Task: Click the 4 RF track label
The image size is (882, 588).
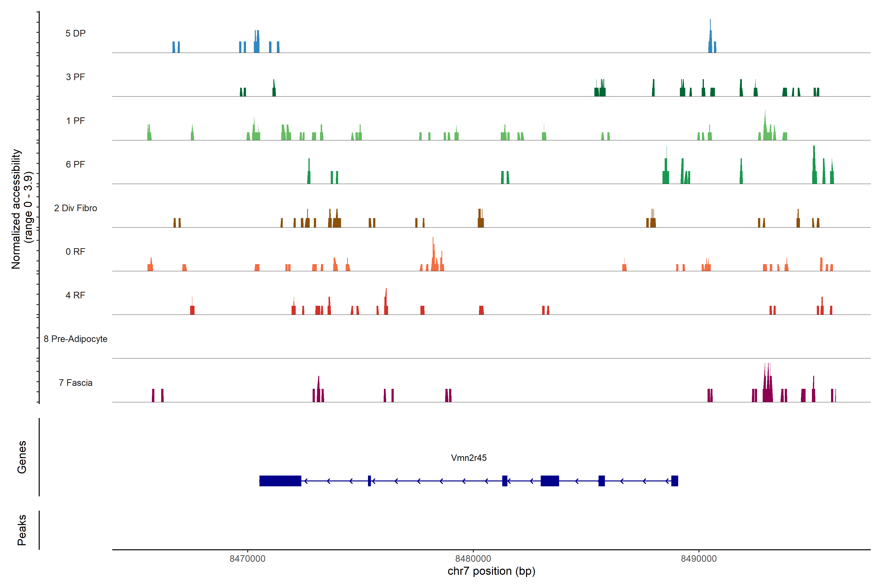Action: pos(75,295)
